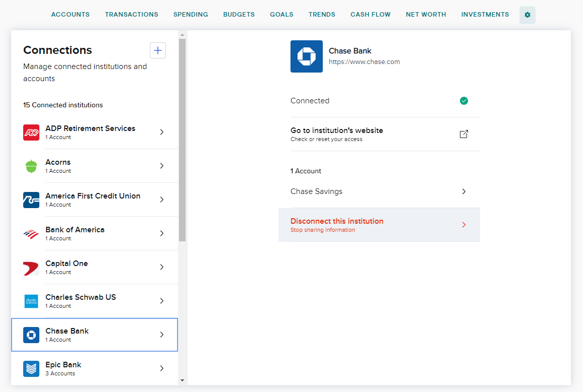View the Trends tab
Image resolution: width=583 pixels, height=392 pixels.
(x=322, y=15)
